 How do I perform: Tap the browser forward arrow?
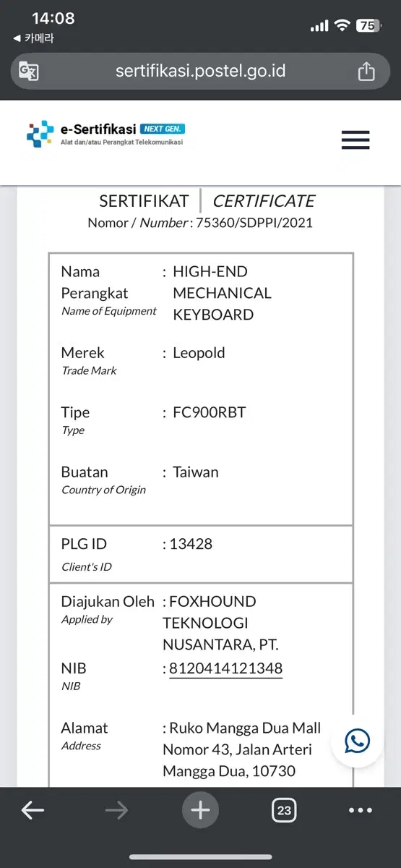116,811
